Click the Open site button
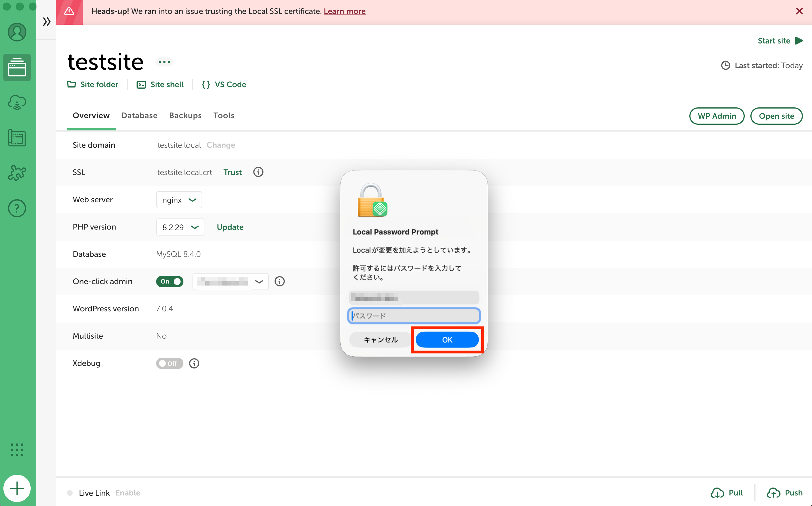This screenshot has height=506, width=812. tap(776, 116)
